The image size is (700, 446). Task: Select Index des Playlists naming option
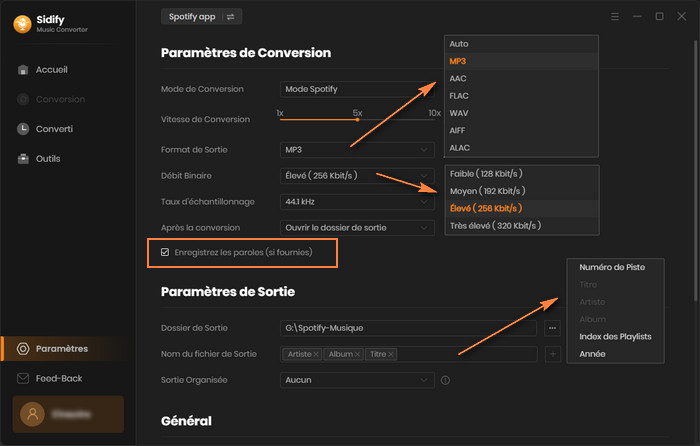coord(615,336)
